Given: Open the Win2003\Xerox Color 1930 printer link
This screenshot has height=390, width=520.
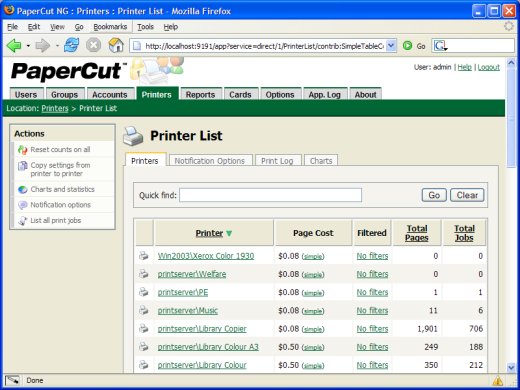Looking at the screenshot, I should tap(206, 256).
